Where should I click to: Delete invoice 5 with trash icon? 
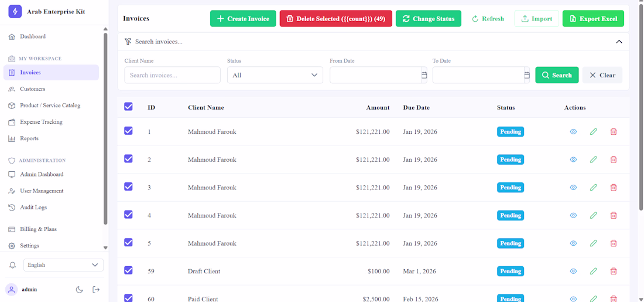pos(614,243)
